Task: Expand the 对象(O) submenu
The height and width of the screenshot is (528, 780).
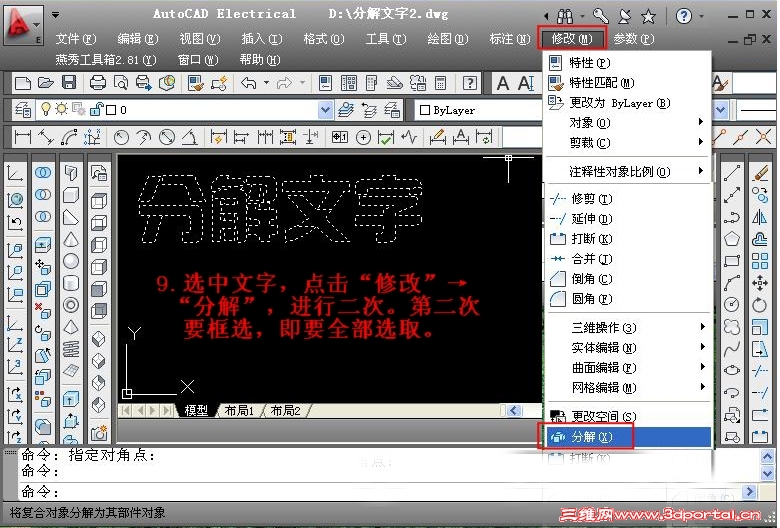Action: (628, 122)
